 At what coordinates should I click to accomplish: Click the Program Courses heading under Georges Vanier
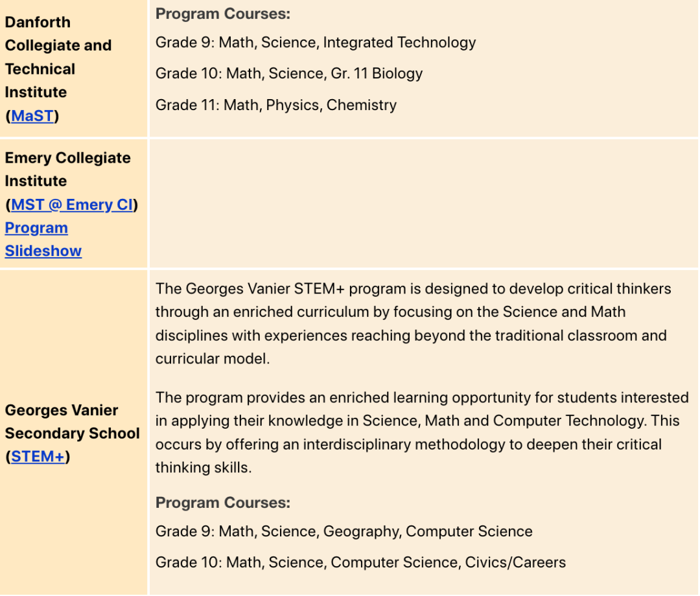[223, 503]
